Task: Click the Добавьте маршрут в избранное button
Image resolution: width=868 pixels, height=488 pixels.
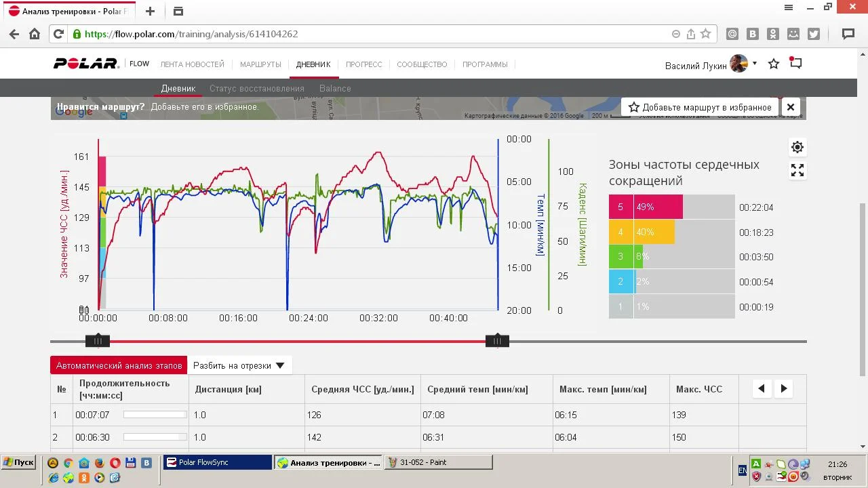Action: pos(699,107)
